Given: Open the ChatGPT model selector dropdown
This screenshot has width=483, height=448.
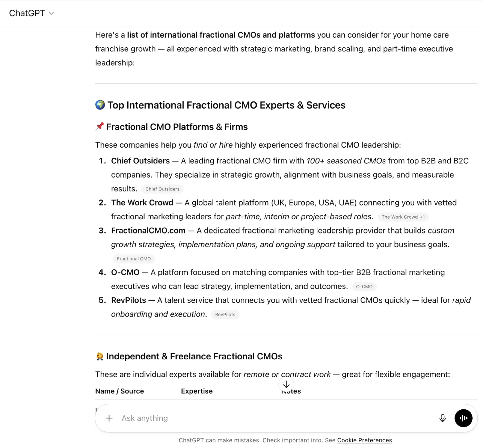Looking at the screenshot, I should click(x=31, y=13).
